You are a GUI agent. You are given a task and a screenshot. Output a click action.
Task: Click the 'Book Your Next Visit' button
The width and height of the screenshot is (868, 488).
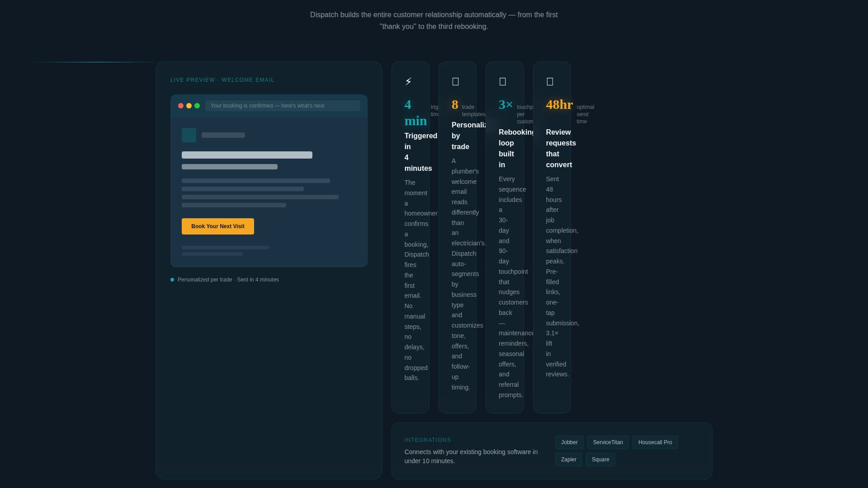point(217,226)
